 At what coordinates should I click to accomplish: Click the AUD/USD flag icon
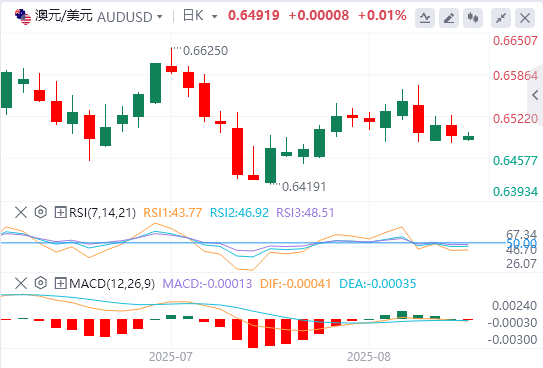pos(23,17)
